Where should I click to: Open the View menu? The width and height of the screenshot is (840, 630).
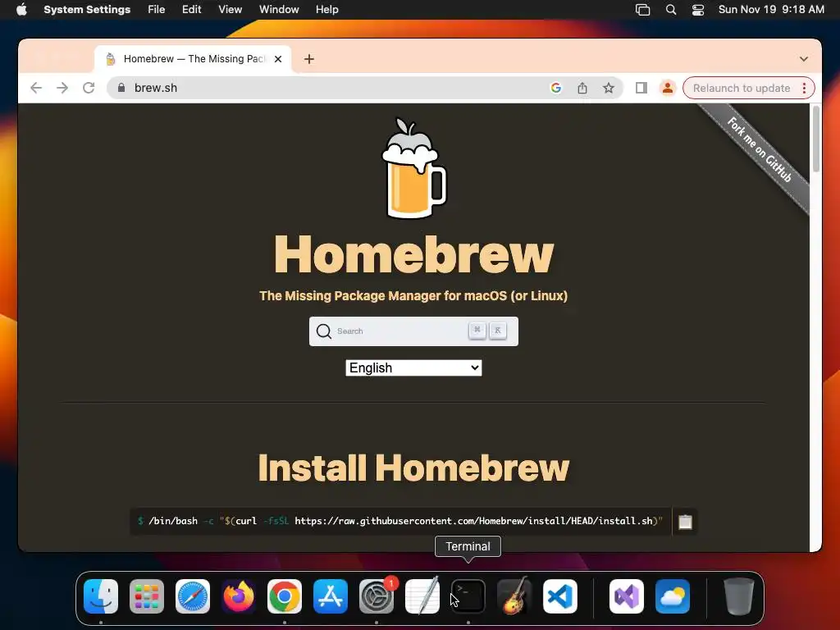click(x=231, y=10)
